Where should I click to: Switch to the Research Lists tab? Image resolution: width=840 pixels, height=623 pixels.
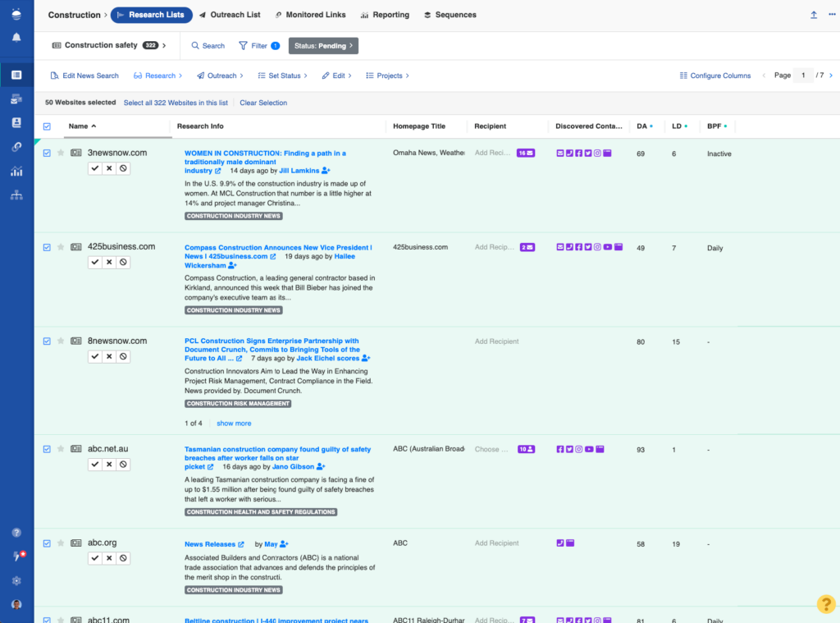point(152,15)
